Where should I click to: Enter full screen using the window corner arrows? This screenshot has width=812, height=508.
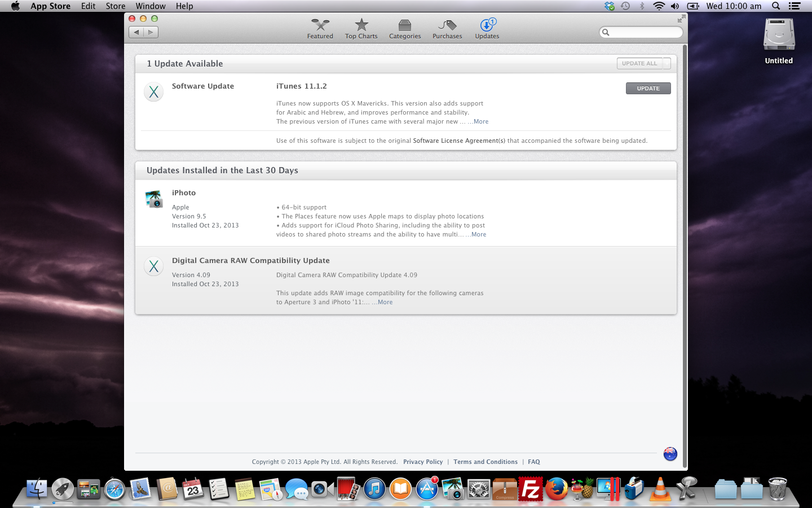click(x=681, y=19)
